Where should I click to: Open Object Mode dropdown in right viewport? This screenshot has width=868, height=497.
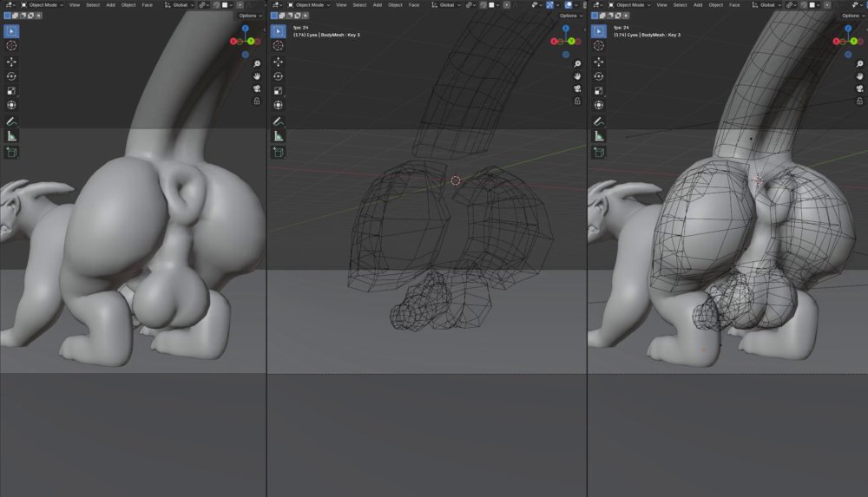point(629,5)
